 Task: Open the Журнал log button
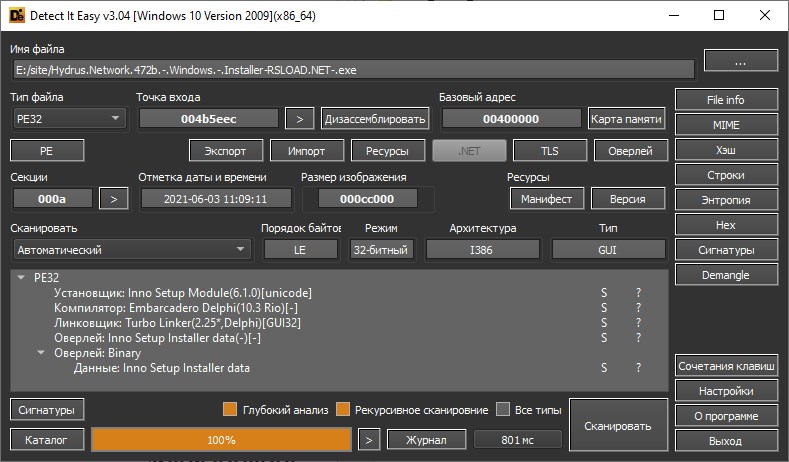point(426,440)
